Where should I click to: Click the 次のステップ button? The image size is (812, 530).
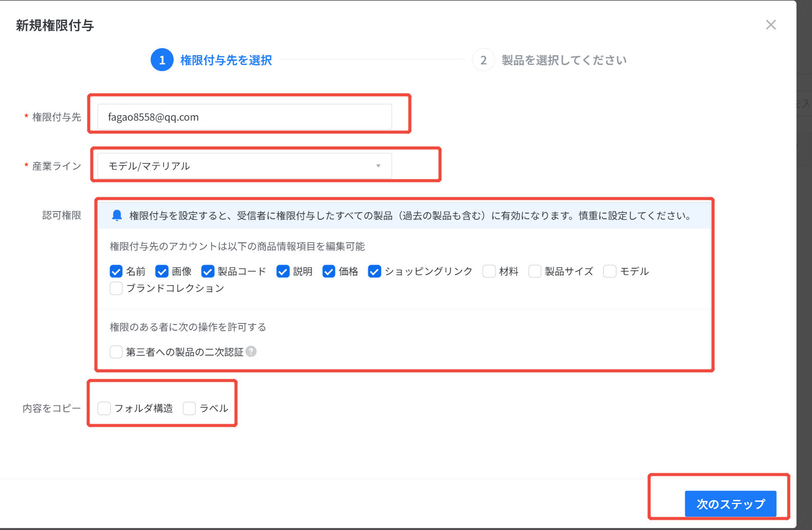tap(730, 504)
